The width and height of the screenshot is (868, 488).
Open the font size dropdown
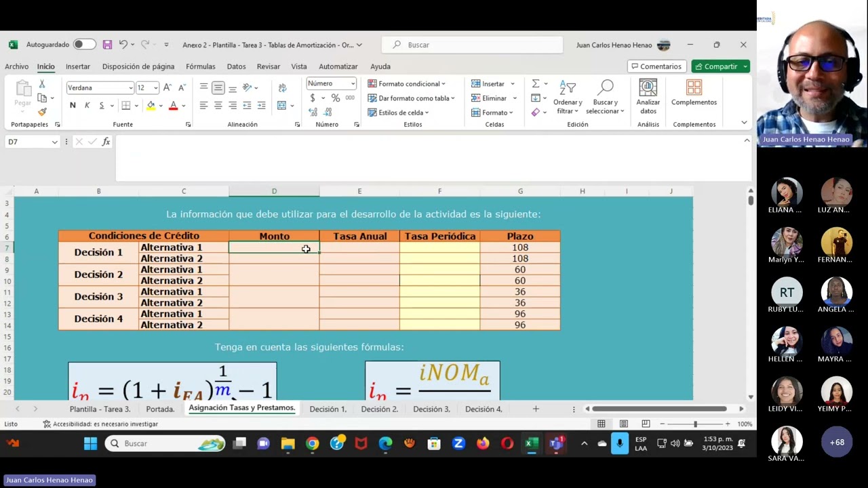155,88
